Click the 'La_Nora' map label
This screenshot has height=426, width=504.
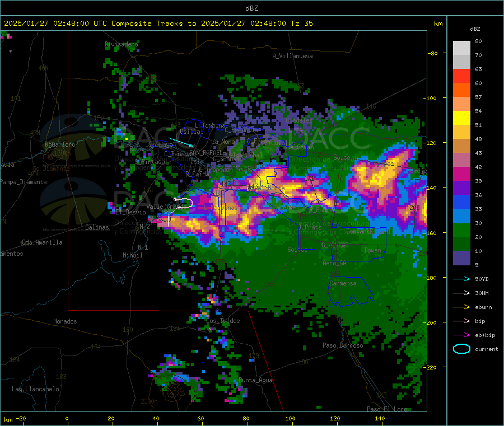[223, 142]
